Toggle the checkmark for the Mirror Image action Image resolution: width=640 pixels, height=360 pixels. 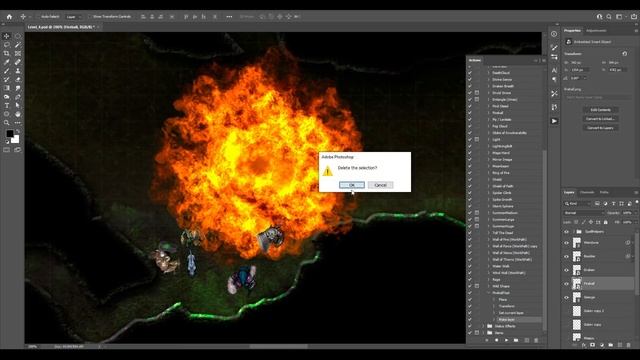click(470, 160)
